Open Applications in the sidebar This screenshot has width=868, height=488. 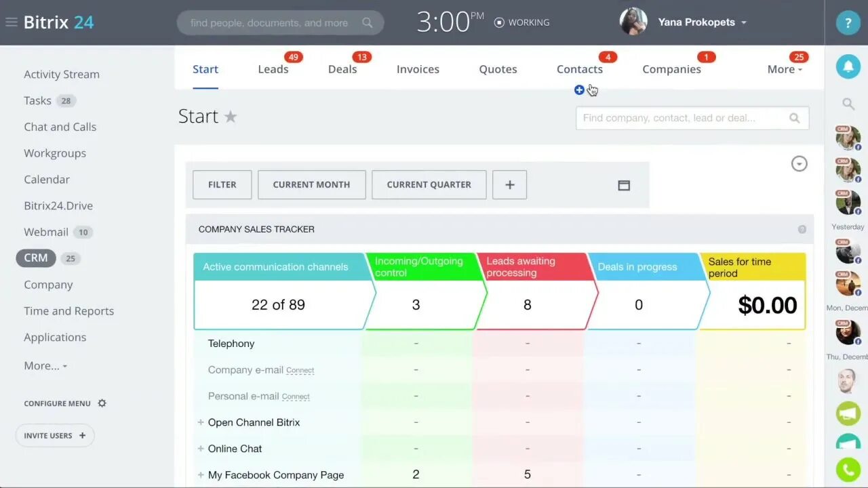55,338
